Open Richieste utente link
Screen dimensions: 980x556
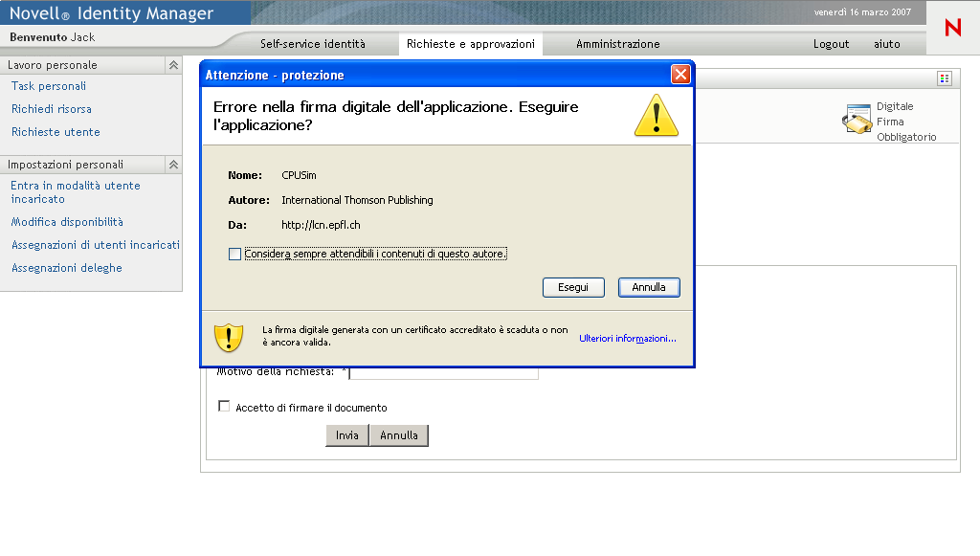(56, 132)
